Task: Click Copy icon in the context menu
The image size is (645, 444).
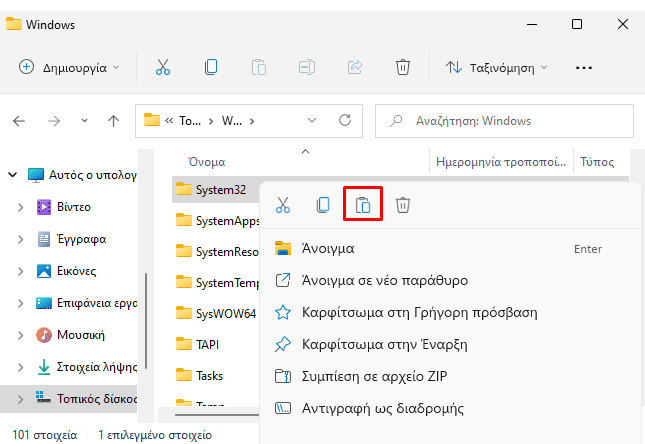Action: tap(323, 205)
